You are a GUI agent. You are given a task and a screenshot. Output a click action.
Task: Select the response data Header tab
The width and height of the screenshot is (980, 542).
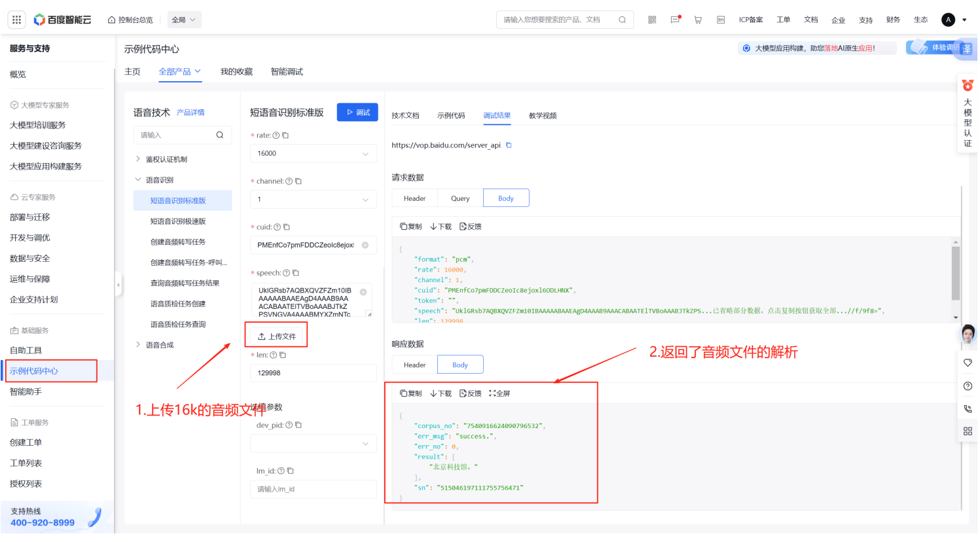click(414, 365)
